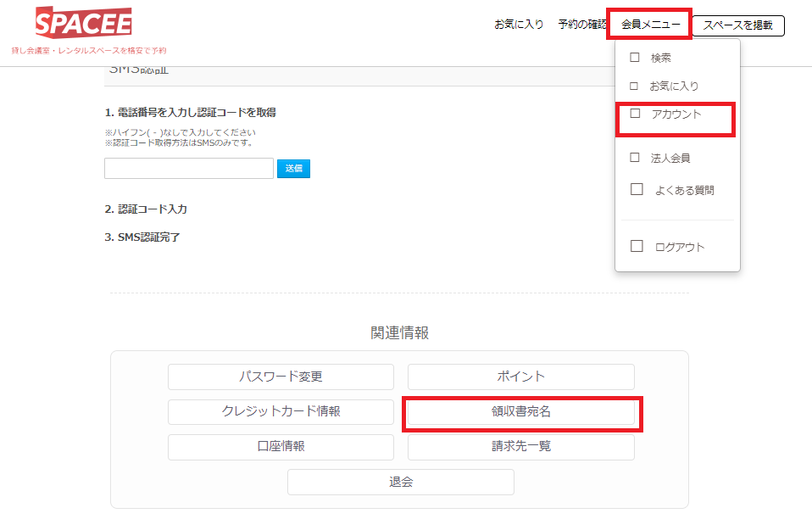Screen dimensions: 812x519
Task: Open お気に入り in the top navigation
Action: (519, 25)
